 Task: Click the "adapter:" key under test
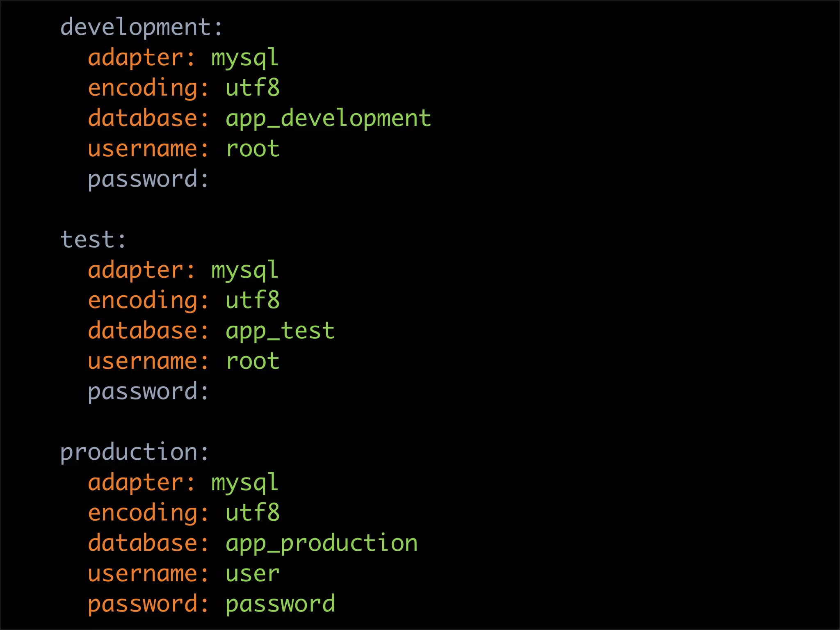click(x=142, y=271)
